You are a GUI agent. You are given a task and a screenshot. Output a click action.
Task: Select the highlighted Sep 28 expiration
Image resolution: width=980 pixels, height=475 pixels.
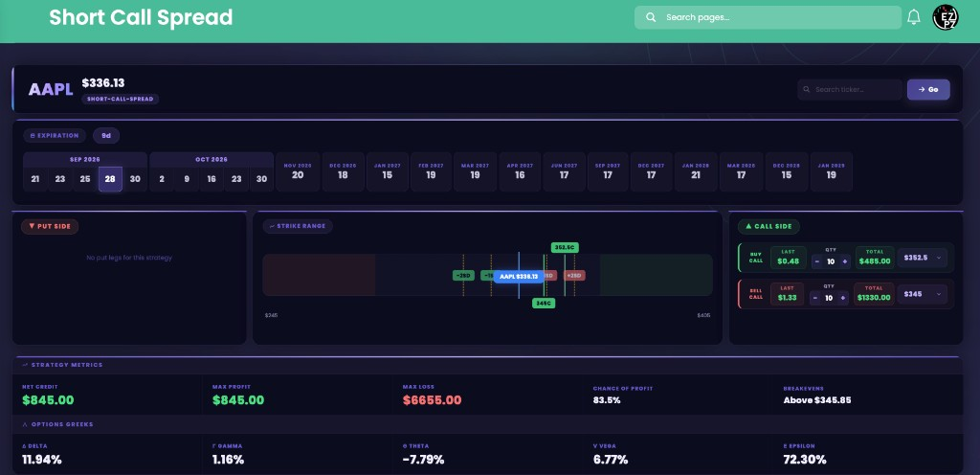click(x=110, y=179)
